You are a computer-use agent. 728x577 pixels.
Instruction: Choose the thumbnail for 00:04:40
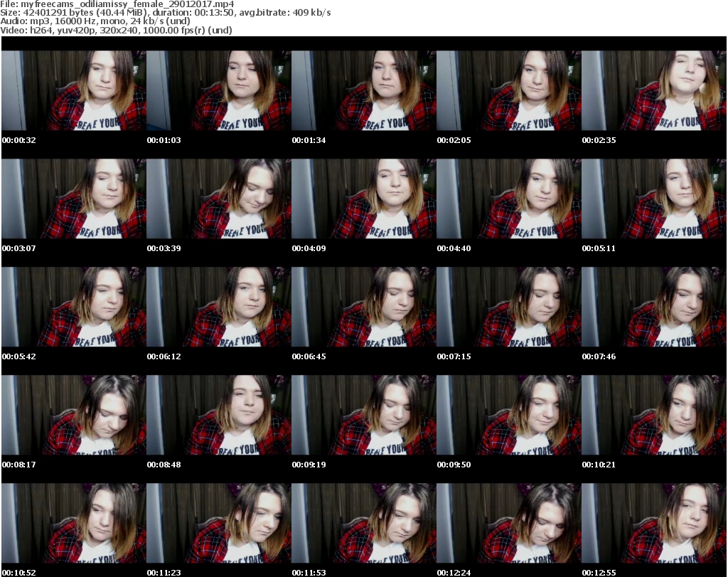508,198
